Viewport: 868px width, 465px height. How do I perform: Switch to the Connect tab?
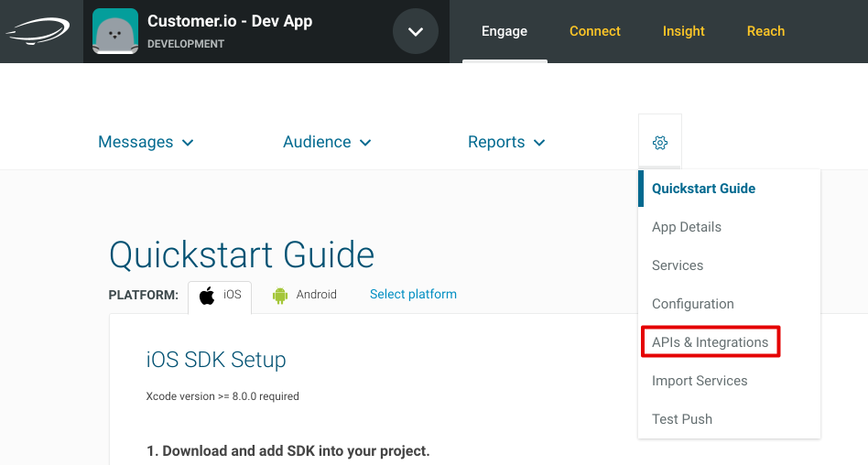coord(595,31)
